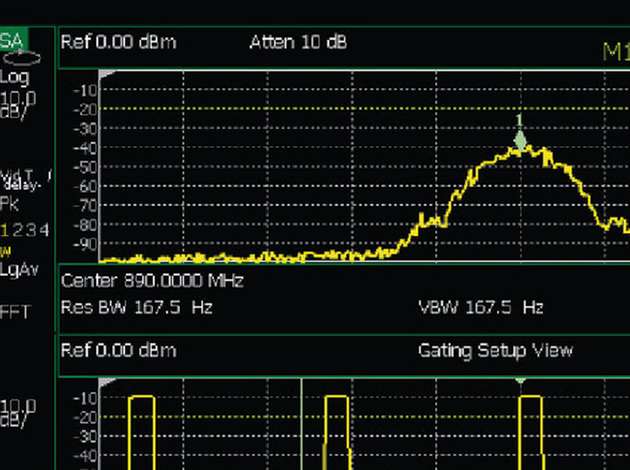This screenshot has height=470, width=630.
Task: Click the PK detector label
Action: (10, 204)
